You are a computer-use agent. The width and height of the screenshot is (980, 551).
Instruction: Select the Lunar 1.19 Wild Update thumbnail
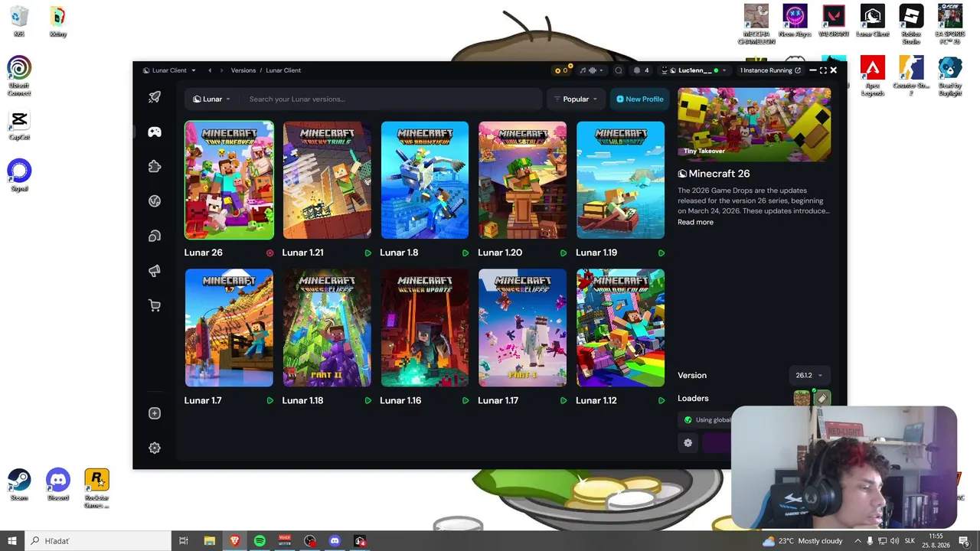(x=621, y=180)
